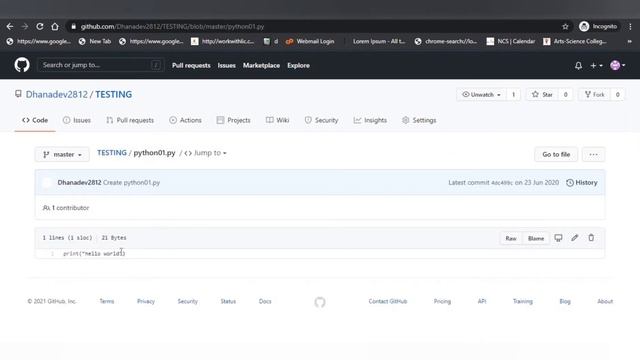
Task: Open the Actions tab
Action: pos(185,120)
